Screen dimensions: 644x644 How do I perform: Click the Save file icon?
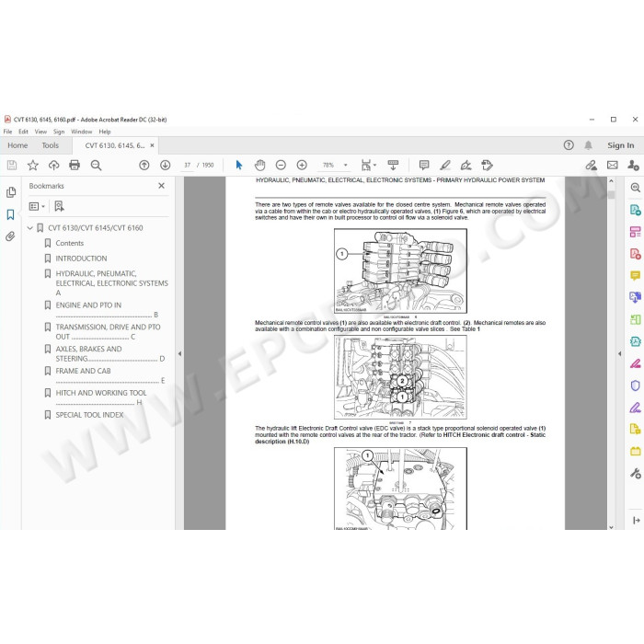12,165
